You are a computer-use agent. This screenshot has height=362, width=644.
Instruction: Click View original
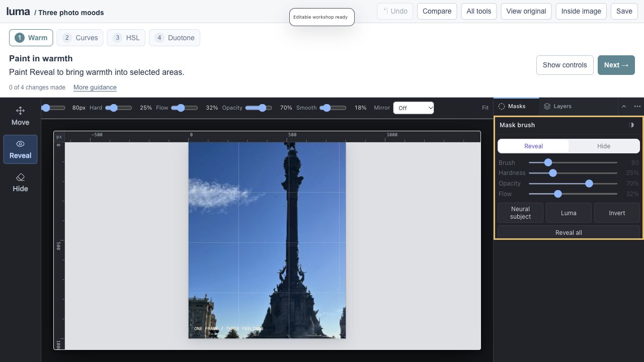526,11
